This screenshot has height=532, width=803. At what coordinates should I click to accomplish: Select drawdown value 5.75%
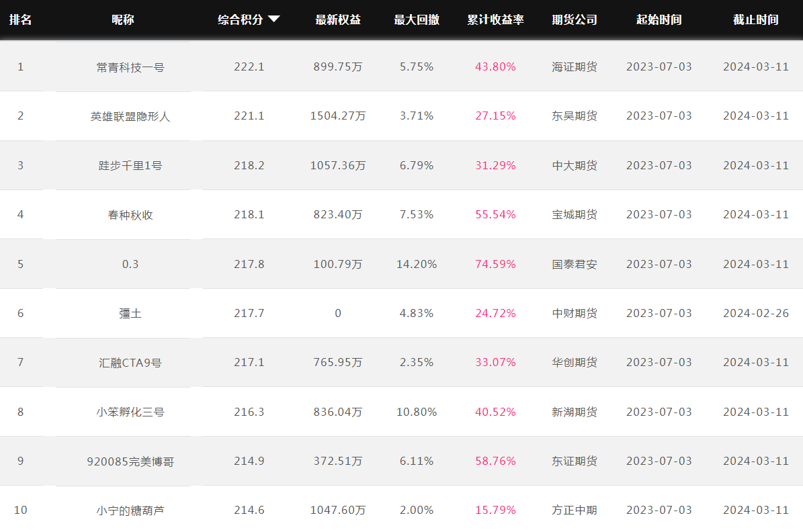pos(417,66)
